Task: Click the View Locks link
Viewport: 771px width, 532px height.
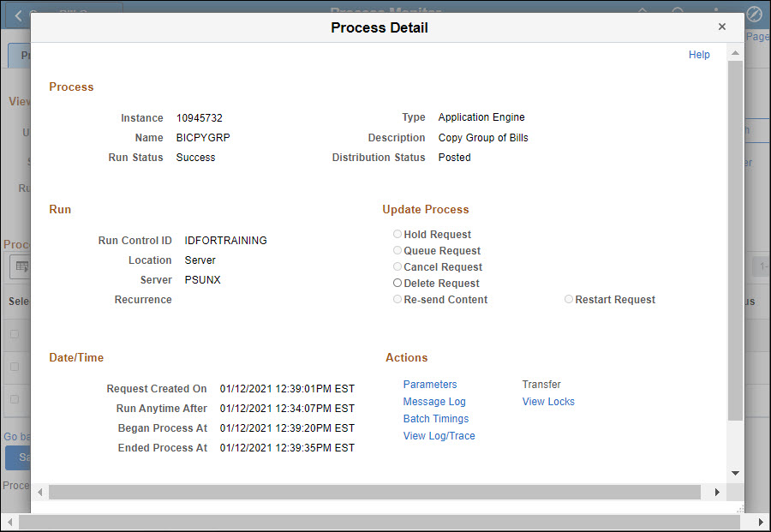Action: (x=548, y=402)
